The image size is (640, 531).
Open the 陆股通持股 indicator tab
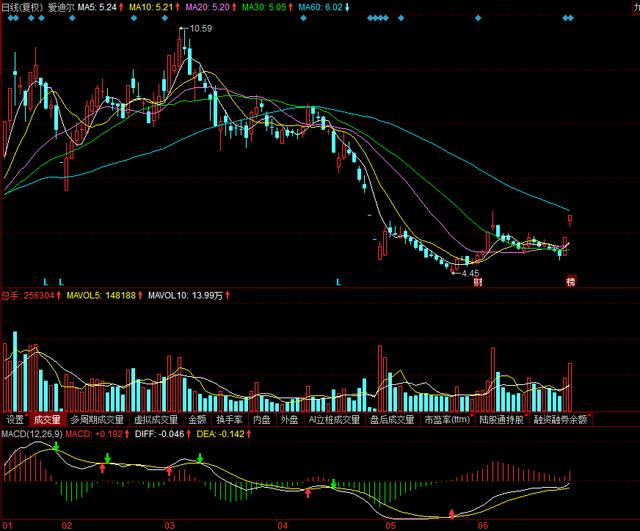tap(503, 420)
